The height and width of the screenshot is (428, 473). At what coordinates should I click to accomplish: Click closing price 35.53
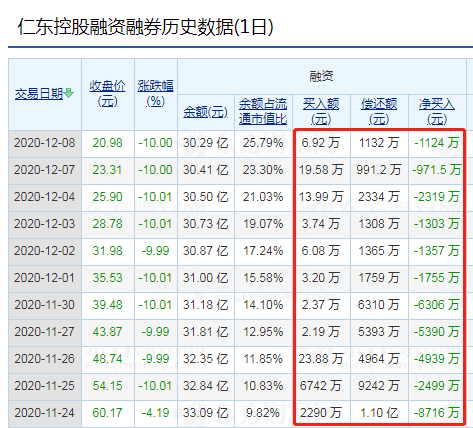tap(107, 278)
